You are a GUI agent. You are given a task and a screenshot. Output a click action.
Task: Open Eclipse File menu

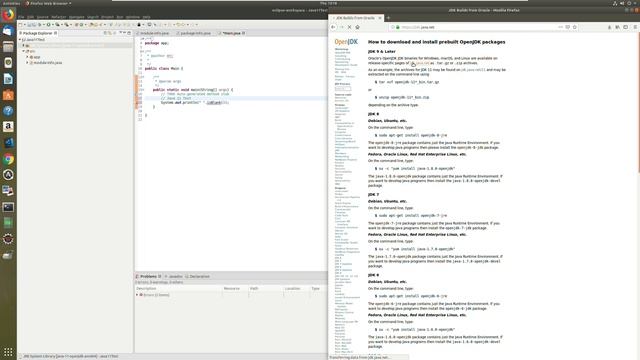(x=21, y=17)
